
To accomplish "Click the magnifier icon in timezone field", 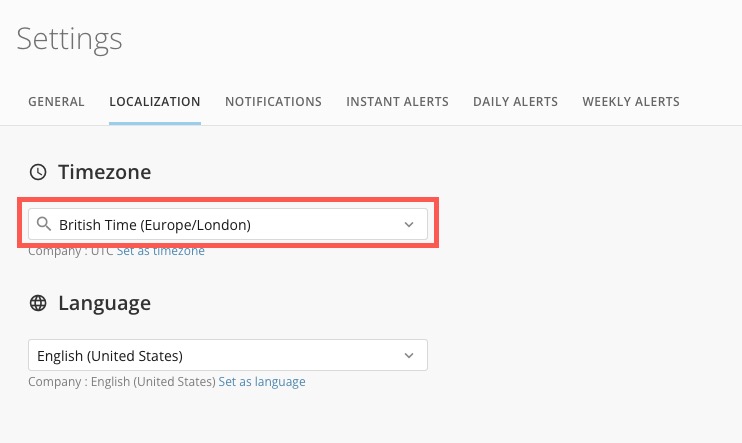I will coord(43,225).
